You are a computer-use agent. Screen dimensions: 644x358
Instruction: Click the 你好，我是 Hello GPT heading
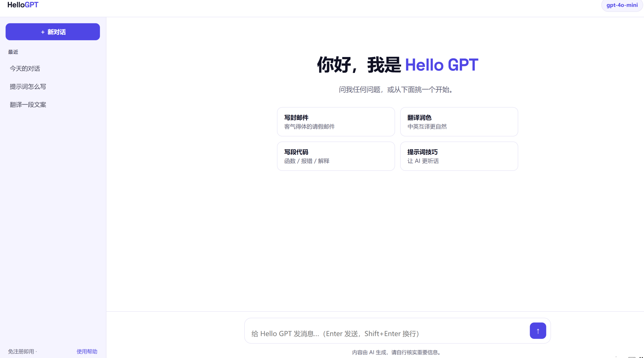pyautogui.click(x=397, y=65)
